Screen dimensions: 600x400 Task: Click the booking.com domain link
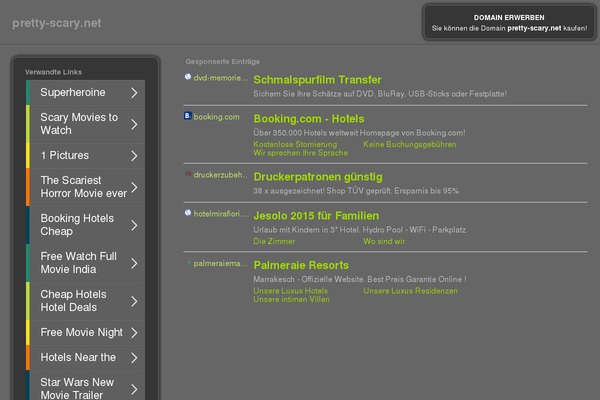[x=217, y=117]
